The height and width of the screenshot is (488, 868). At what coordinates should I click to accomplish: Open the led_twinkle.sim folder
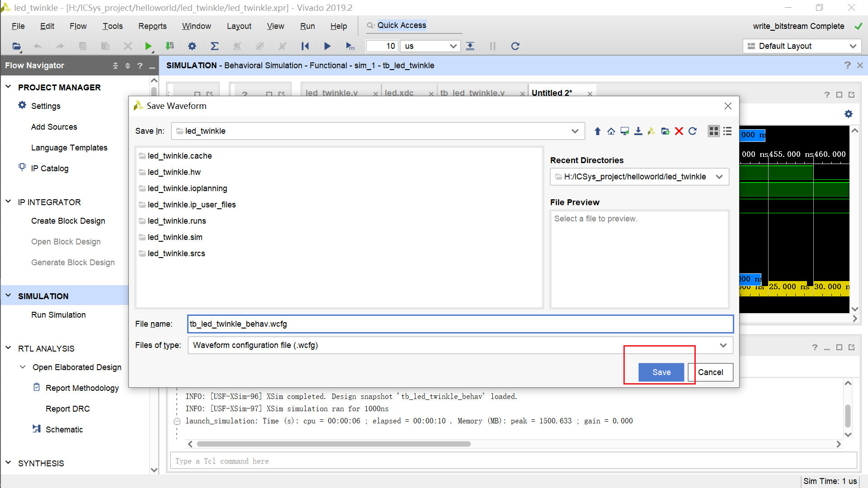[x=175, y=237]
